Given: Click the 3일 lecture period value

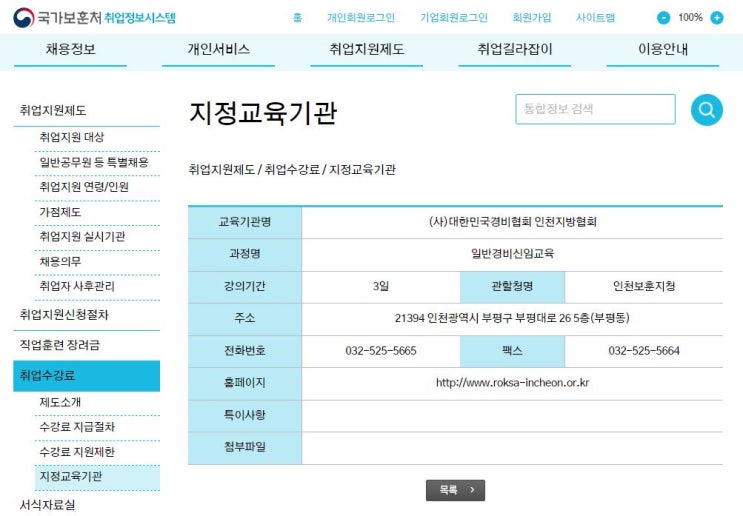Looking at the screenshot, I should click(x=381, y=286).
